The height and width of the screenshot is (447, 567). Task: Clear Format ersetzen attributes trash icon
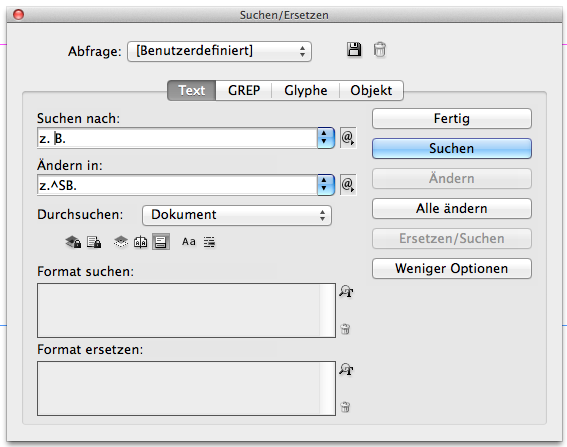tap(345, 407)
